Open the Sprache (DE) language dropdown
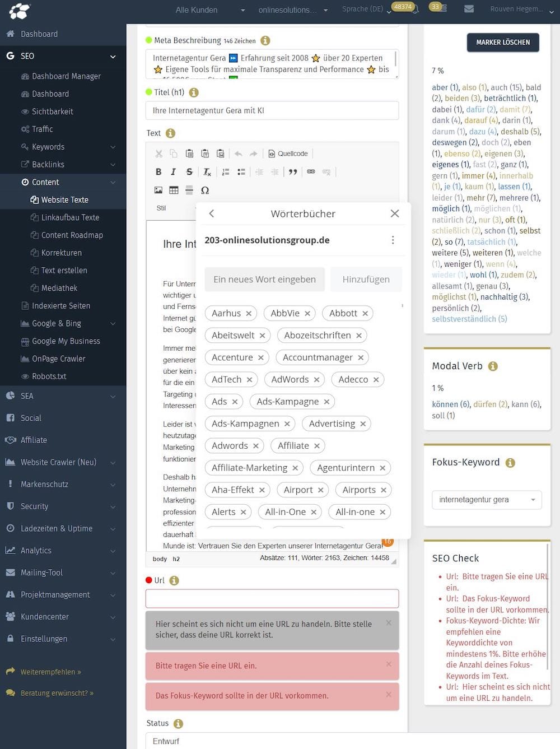This screenshot has height=749, width=560. click(367, 10)
